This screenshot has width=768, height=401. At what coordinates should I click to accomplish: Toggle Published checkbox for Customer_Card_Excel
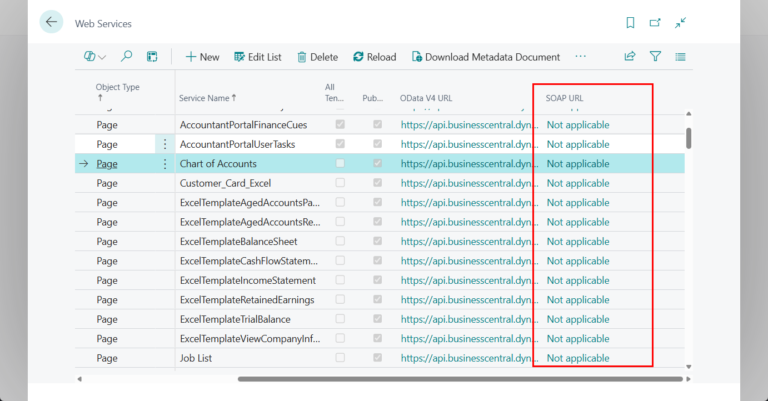377,184
